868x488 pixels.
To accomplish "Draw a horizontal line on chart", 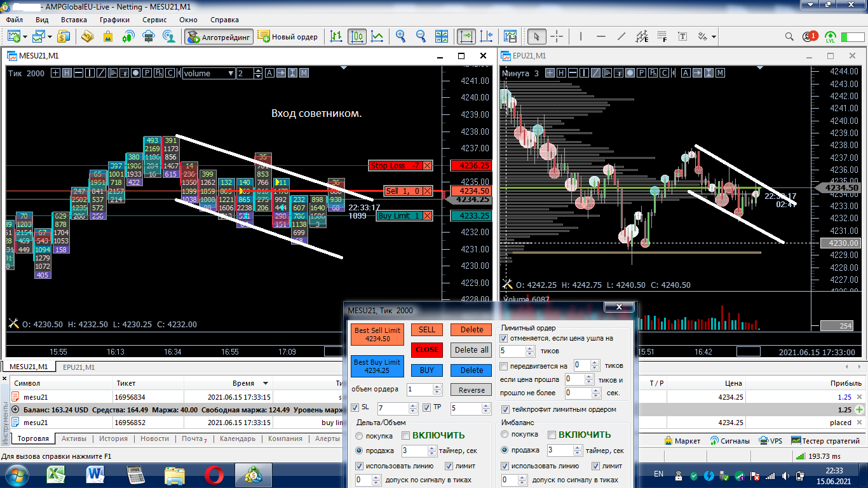I will pyautogui.click(x=601, y=37).
